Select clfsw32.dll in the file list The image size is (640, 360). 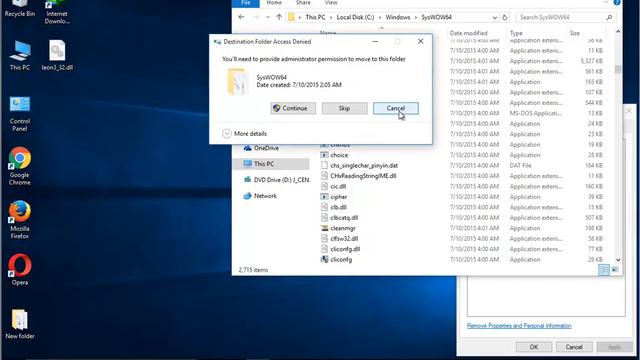344,239
